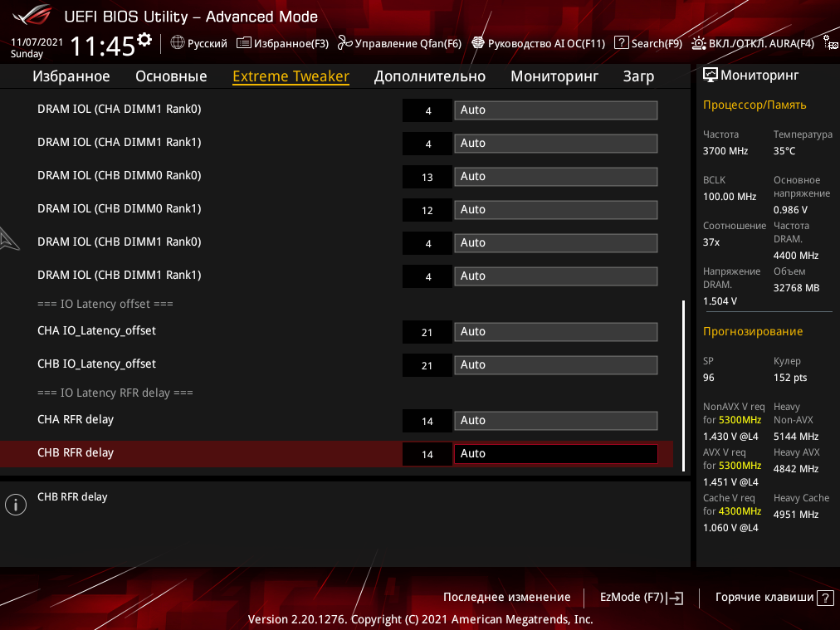Select DRAM IOL (CHB DIMM1 Rank1) label
The width and height of the screenshot is (840, 630).
120,275
